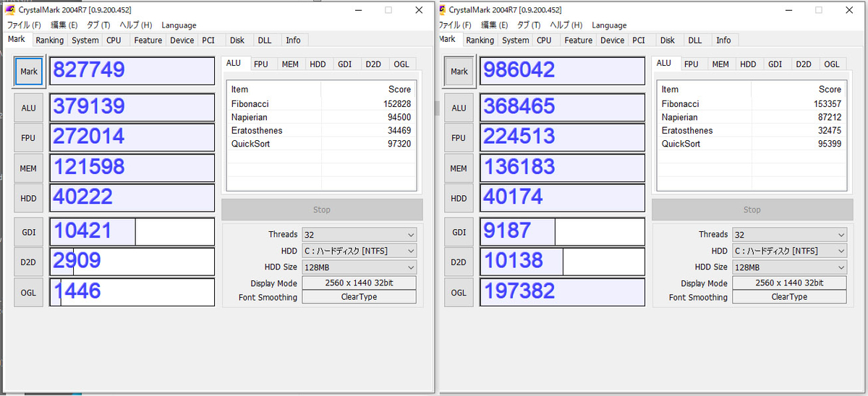Select D2D results sub-tab in left window

373,64
